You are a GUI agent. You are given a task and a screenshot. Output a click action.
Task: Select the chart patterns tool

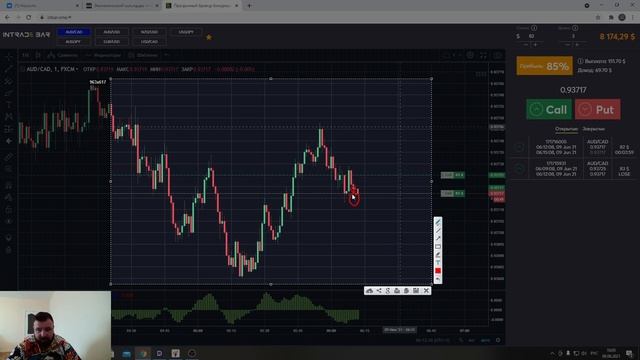(x=9, y=117)
